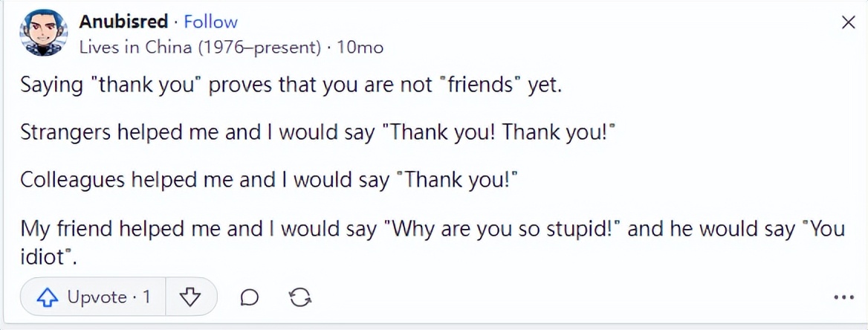Open comments via the speech bubble icon
The image size is (868, 330).
(x=250, y=297)
